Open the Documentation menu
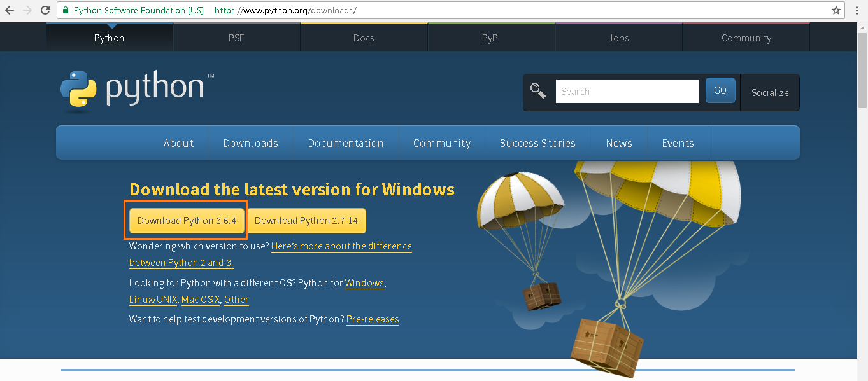 pos(346,143)
